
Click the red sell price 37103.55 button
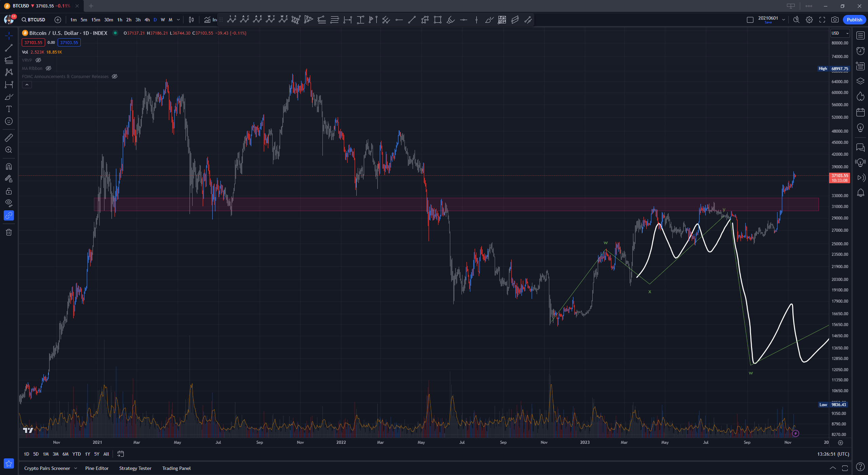33,42
